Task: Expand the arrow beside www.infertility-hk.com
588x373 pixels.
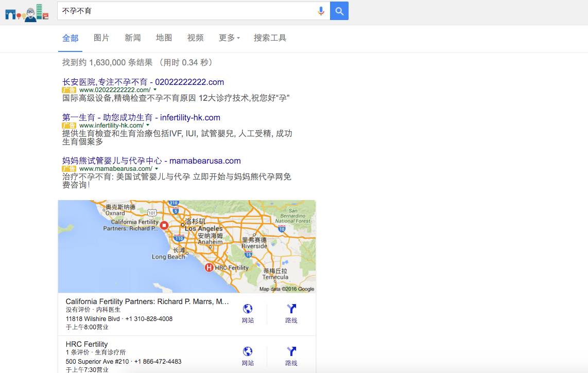Action: point(148,125)
